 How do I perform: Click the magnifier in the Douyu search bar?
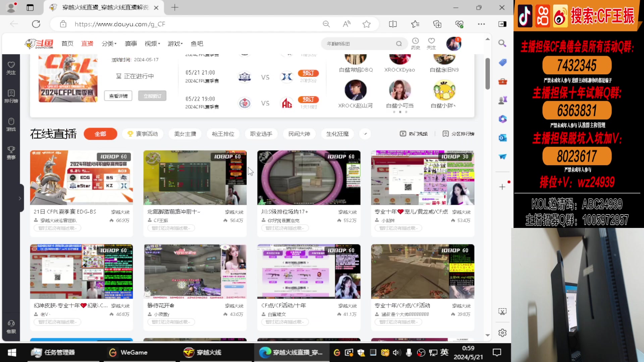(x=399, y=43)
